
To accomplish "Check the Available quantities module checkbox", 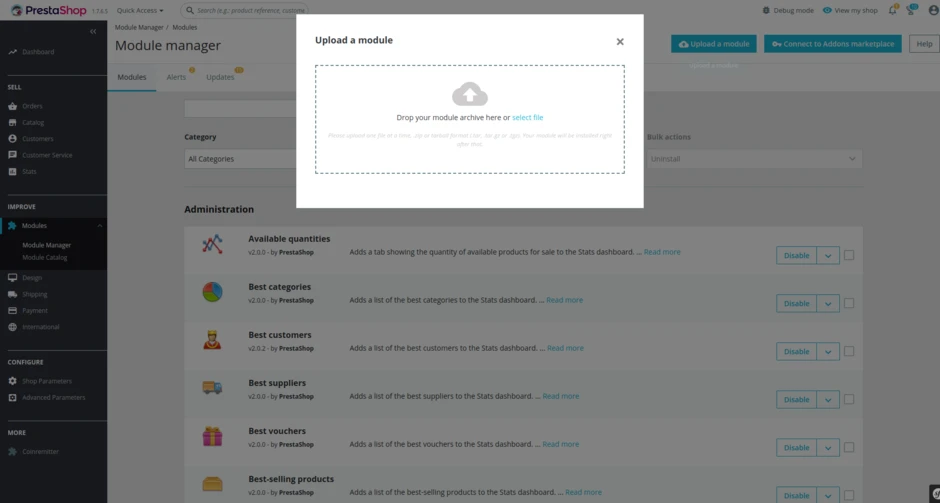I will point(849,255).
